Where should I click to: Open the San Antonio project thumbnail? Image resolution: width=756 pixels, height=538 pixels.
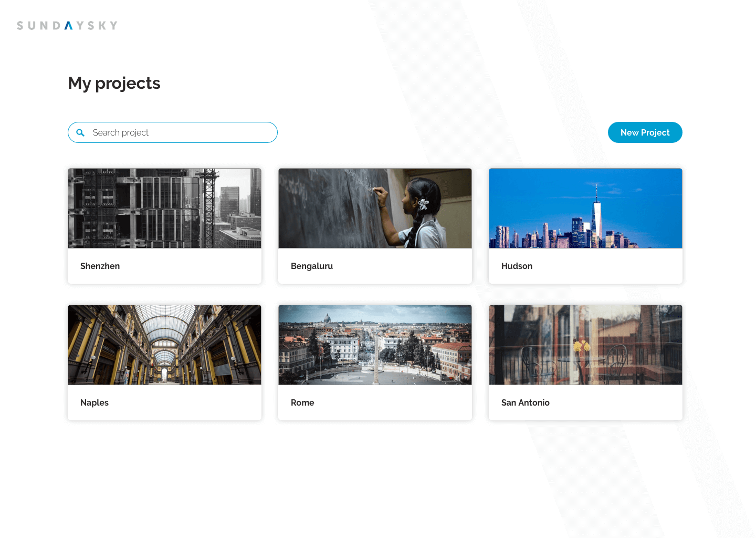pos(585,345)
